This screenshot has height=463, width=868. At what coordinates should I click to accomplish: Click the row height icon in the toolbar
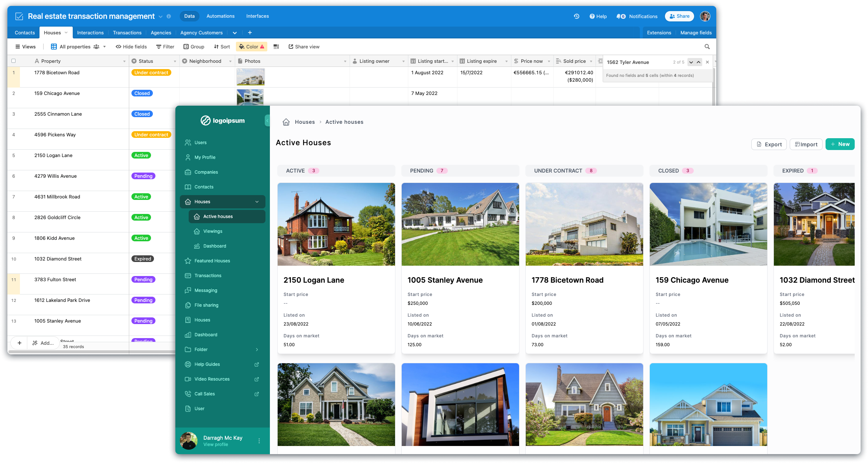pyautogui.click(x=276, y=47)
